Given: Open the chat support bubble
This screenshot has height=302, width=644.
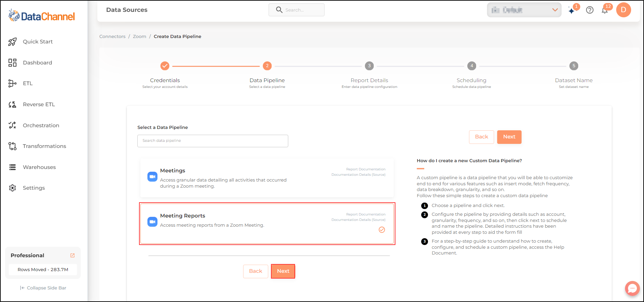Looking at the screenshot, I should (x=632, y=288).
